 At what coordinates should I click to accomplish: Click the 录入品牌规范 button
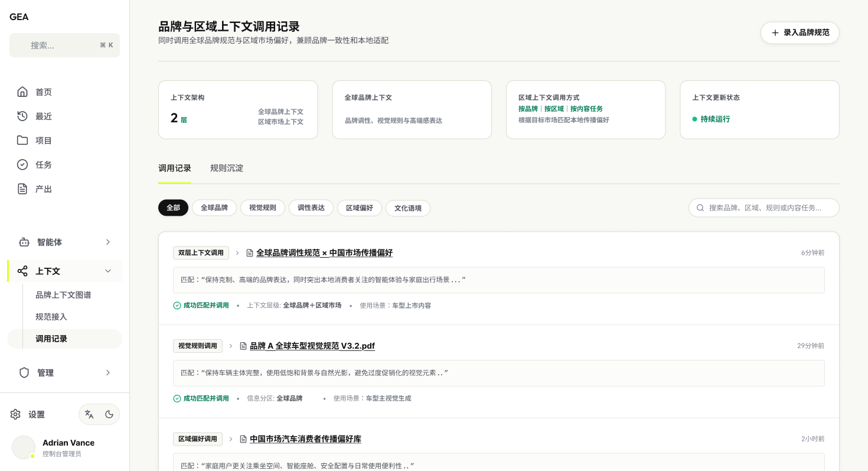point(800,33)
